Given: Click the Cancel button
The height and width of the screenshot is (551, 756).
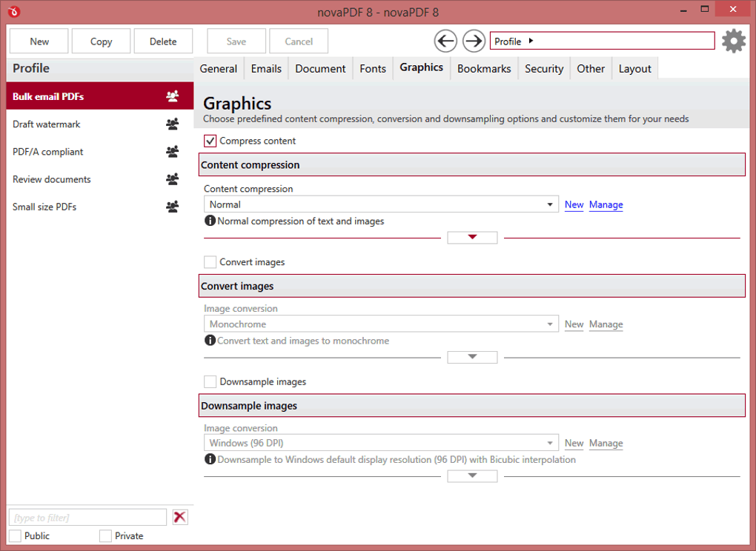Looking at the screenshot, I should (x=299, y=41).
